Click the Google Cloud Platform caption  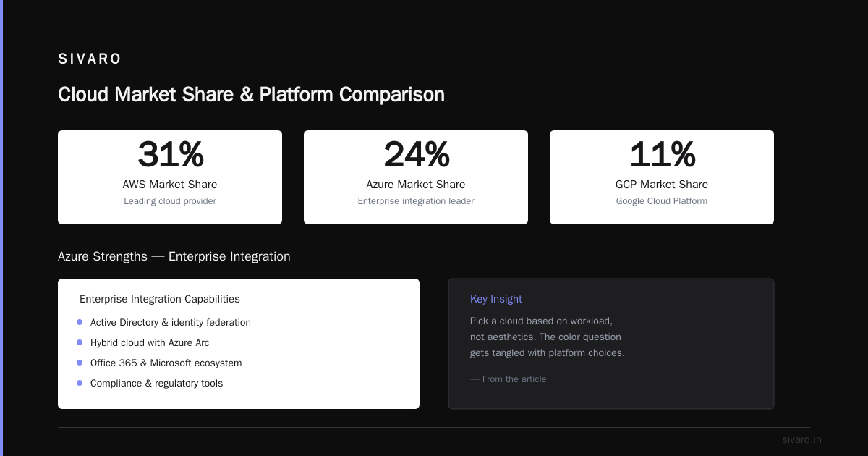[x=662, y=201]
